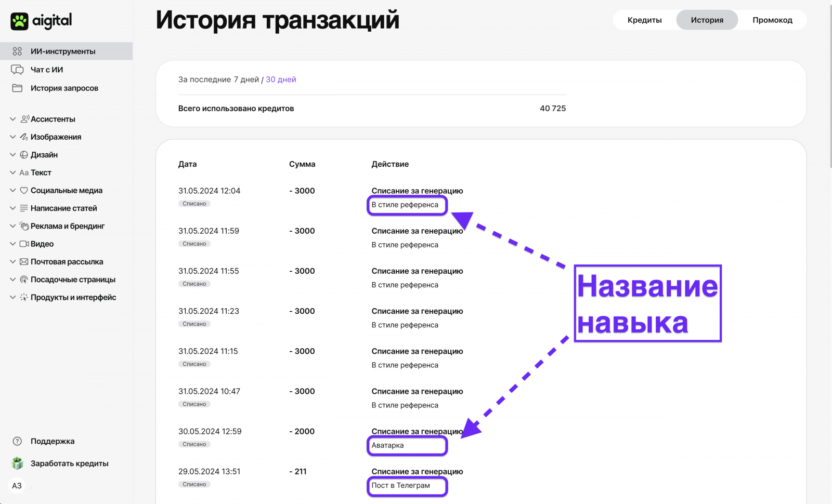Viewport: 832px width, 504px height.
Task: Click the date 31.05.2024 12:04
Action: [210, 191]
